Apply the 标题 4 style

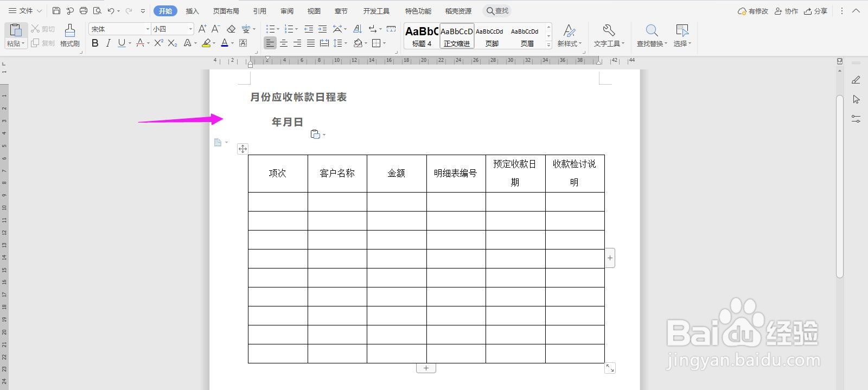tap(422, 36)
